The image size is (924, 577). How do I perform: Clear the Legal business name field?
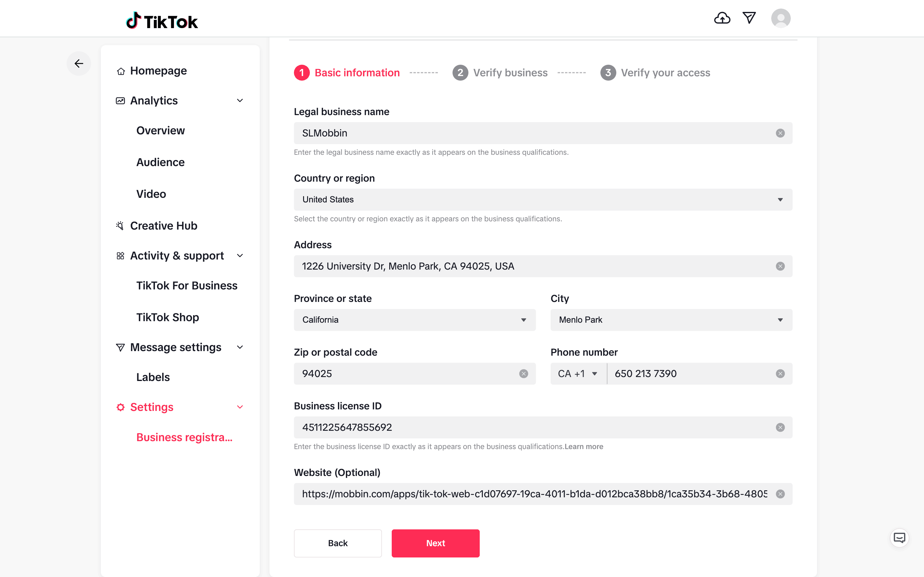(780, 133)
